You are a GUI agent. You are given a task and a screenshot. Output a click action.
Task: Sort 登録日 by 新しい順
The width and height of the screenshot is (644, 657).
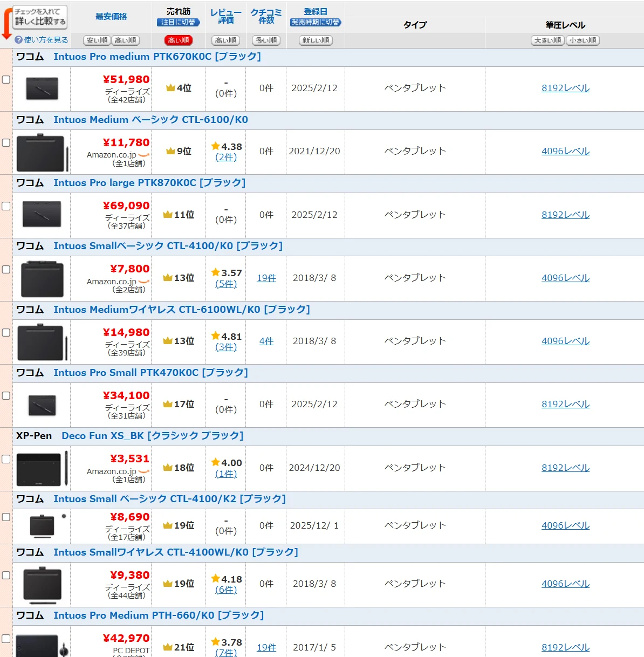tap(316, 40)
